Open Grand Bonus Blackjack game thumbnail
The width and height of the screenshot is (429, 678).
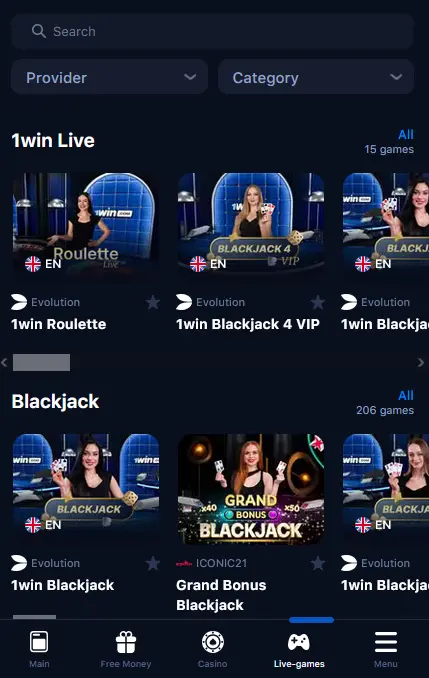(251, 489)
